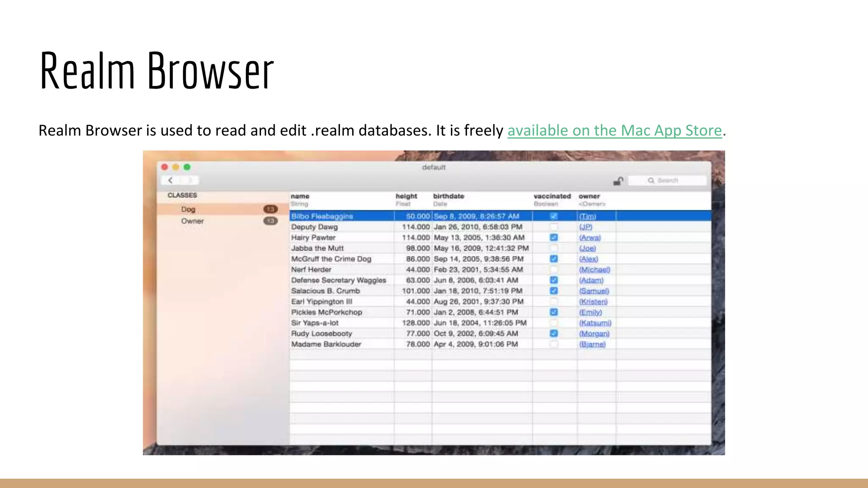868x488 pixels.
Task: Open the (Michael) owner link
Action: [x=595, y=269]
